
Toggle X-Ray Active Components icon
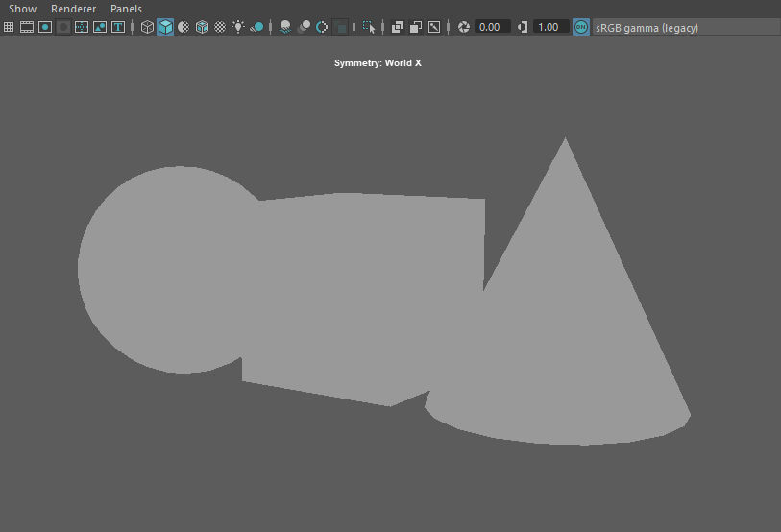(416, 27)
